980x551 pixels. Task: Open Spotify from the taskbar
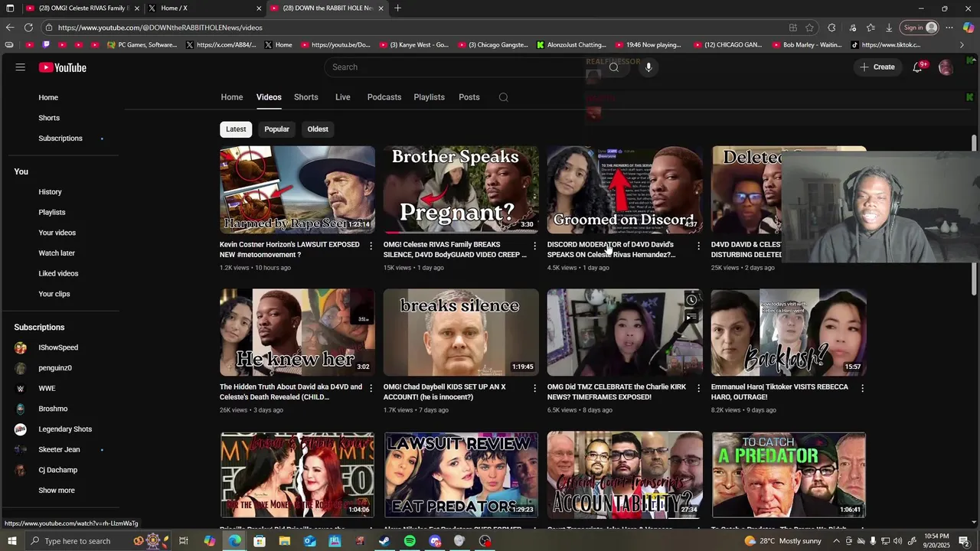point(410,541)
